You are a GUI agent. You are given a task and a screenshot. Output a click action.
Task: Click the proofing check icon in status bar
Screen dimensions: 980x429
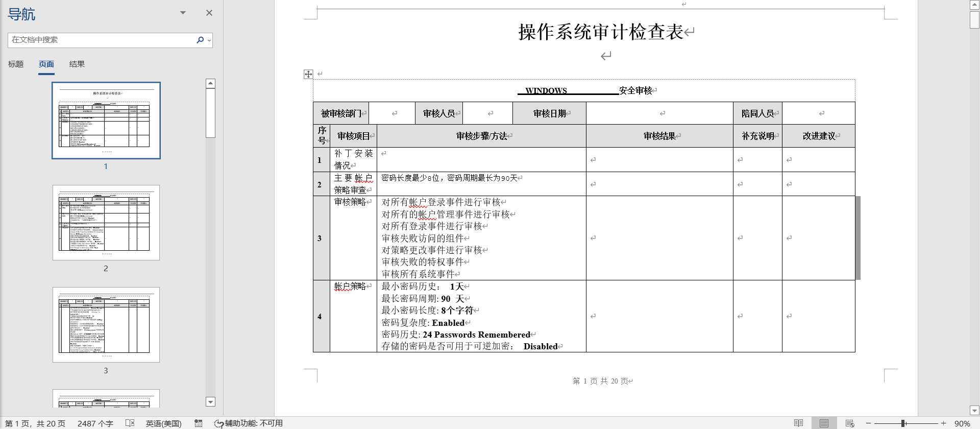click(130, 423)
